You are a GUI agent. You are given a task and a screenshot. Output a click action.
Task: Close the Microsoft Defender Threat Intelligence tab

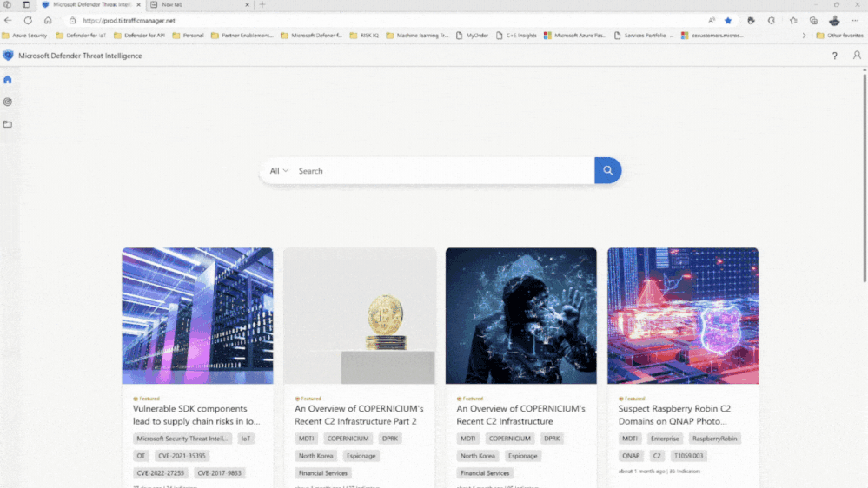138,4
